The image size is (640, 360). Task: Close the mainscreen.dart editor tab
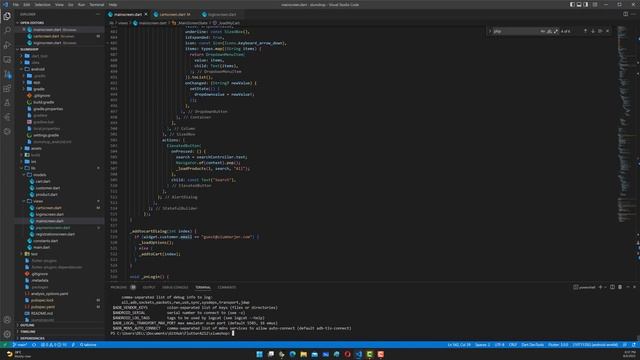coord(146,14)
